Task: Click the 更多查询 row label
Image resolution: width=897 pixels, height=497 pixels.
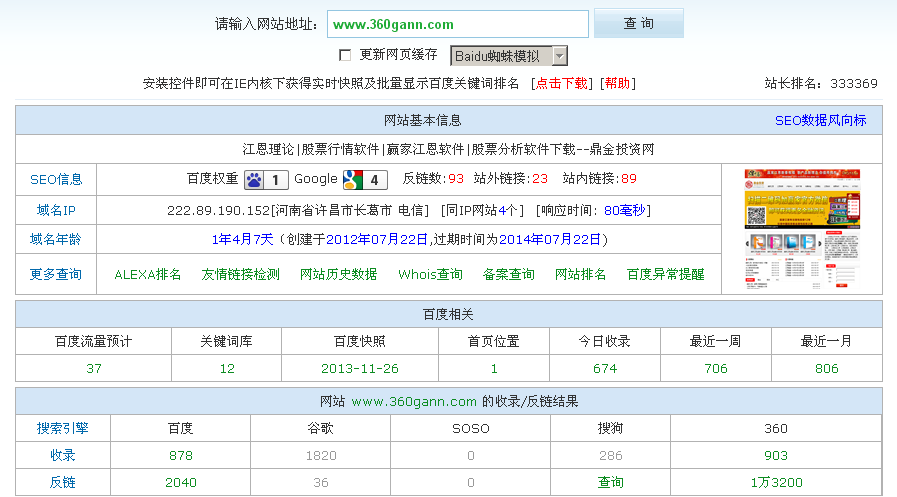Action: click(x=56, y=275)
